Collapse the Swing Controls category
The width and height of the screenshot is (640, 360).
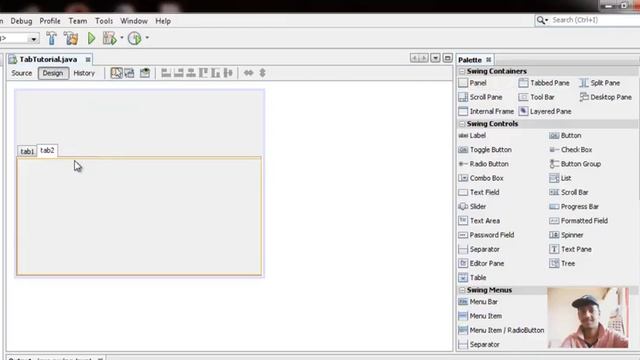coord(462,124)
